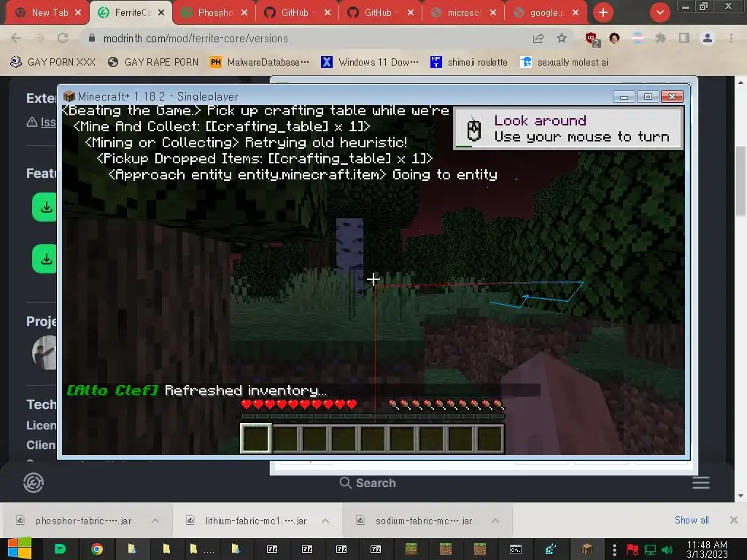
Task: Switch to the Phosphor tab
Action: click(215, 12)
